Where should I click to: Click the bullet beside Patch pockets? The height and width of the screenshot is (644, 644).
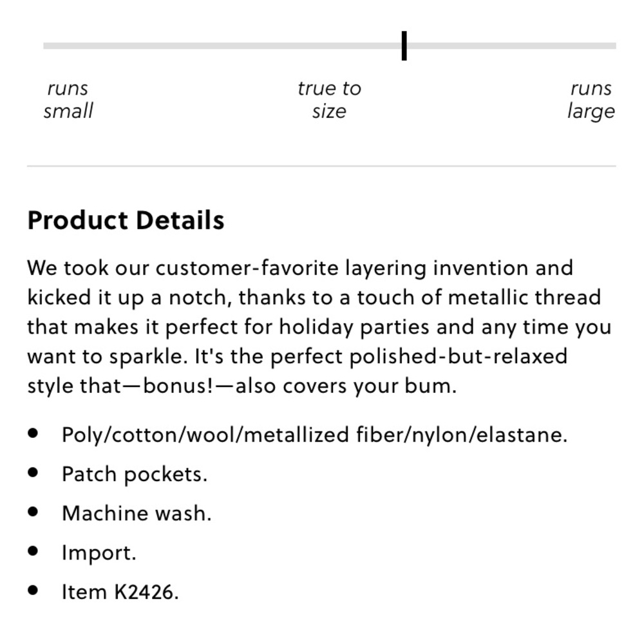(x=33, y=473)
